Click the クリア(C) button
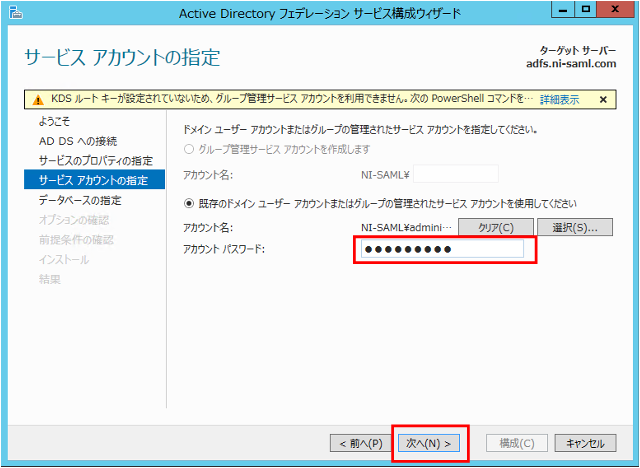Screen dimensions: 640x468 click(496, 227)
